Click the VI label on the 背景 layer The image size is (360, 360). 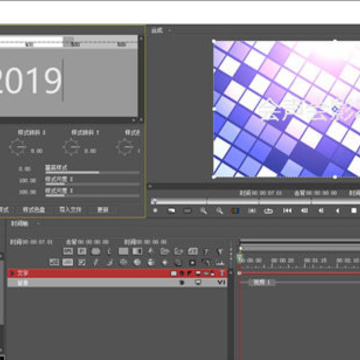222,283
